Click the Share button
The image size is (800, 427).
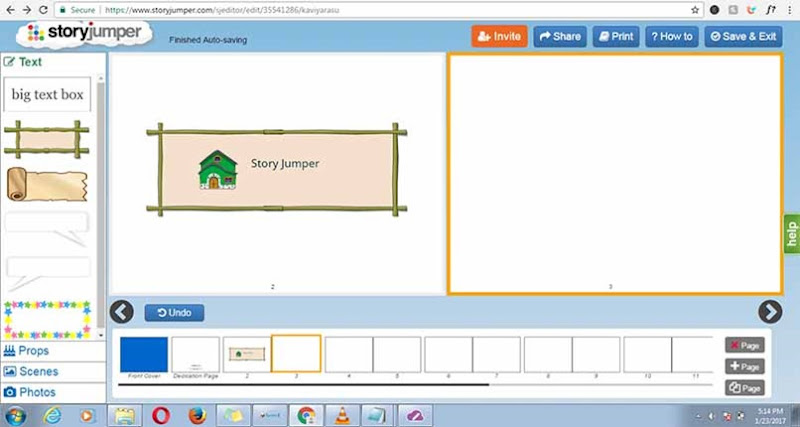pos(560,36)
